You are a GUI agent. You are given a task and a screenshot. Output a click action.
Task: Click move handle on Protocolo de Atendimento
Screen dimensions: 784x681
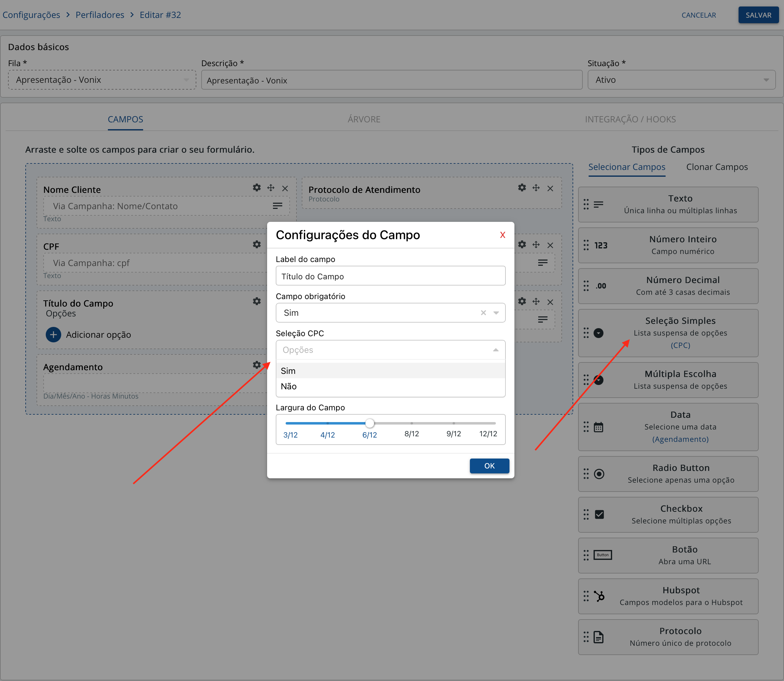536,188
